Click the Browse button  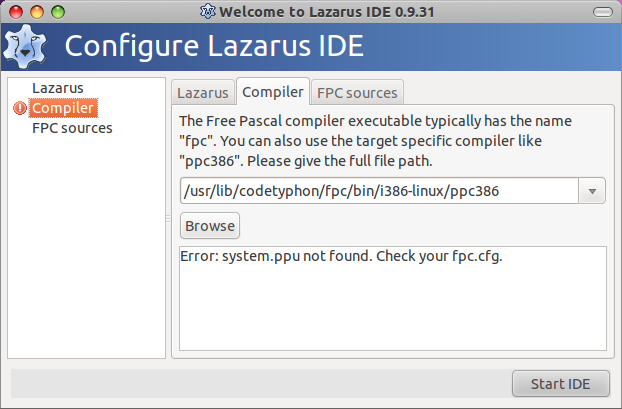(210, 226)
